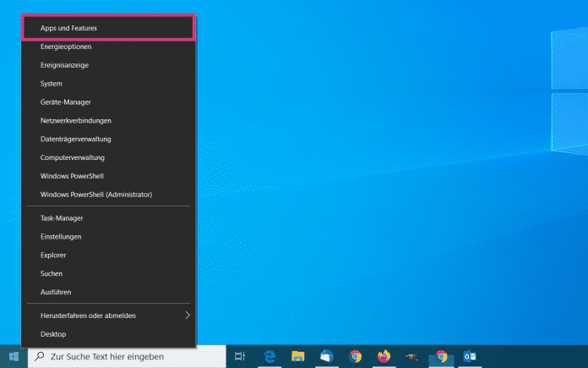Open Windows PowerShell (Administrator)
This screenshot has width=588, height=368.
pos(96,195)
